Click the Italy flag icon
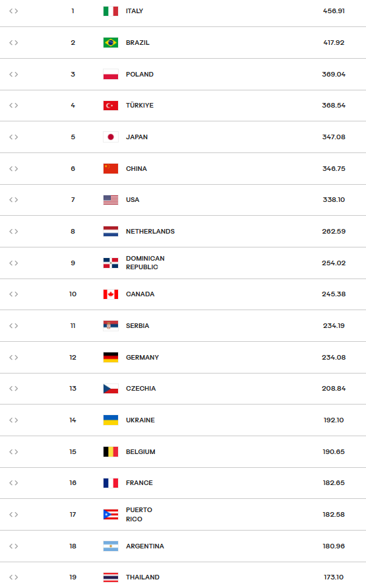 [x=111, y=11]
